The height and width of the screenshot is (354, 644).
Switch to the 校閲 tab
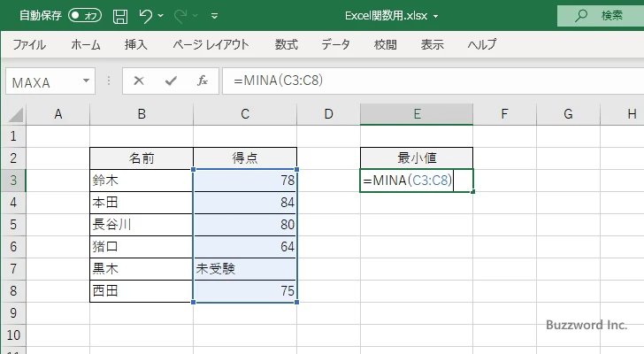[386, 44]
